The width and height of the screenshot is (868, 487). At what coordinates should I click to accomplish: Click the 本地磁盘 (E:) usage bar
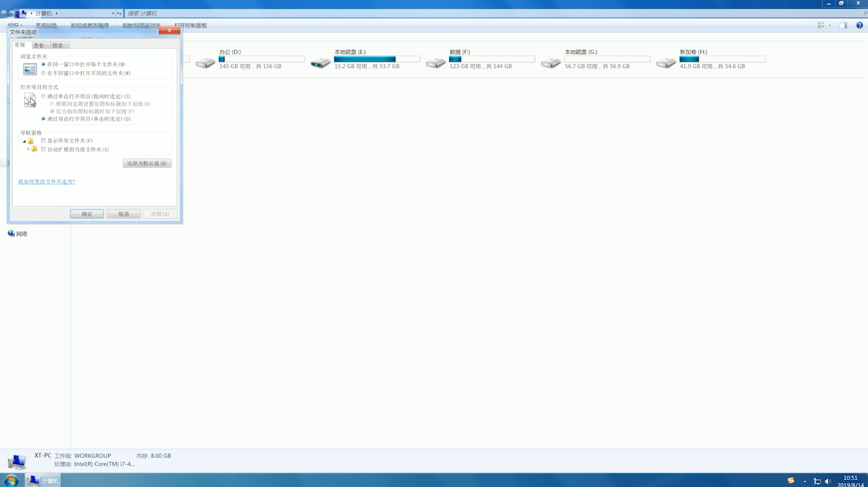click(376, 59)
